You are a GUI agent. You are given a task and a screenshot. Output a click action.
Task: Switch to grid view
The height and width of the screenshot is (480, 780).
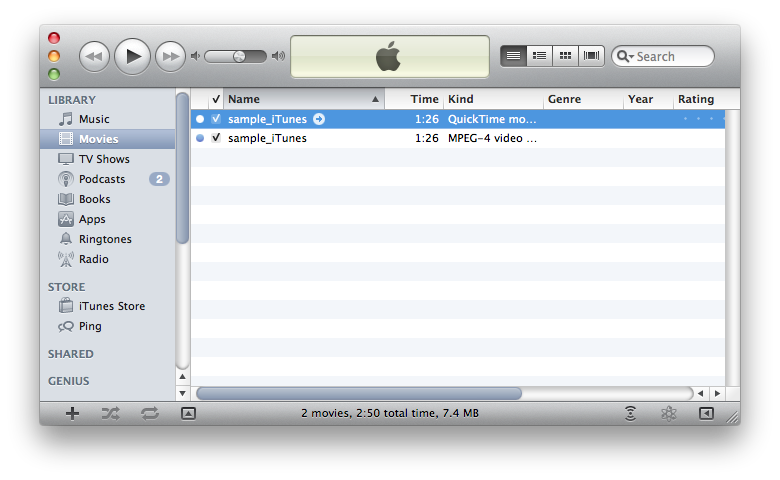coord(565,56)
